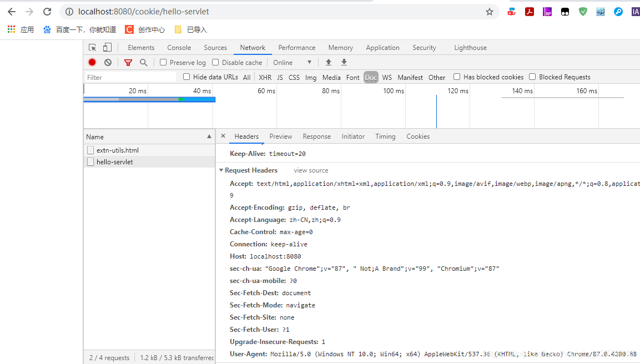Open the green shield extension icon
This screenshot has width=640, height=364.
point(583,12)
